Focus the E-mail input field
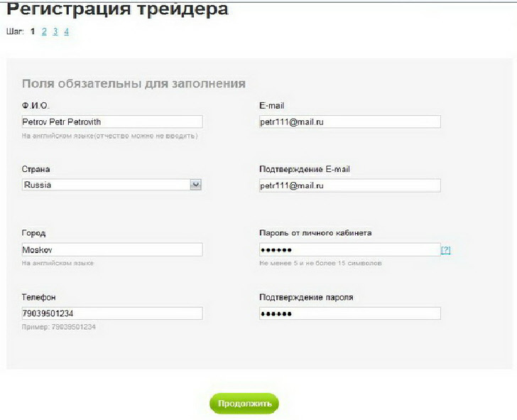 (x=349, y=122)
